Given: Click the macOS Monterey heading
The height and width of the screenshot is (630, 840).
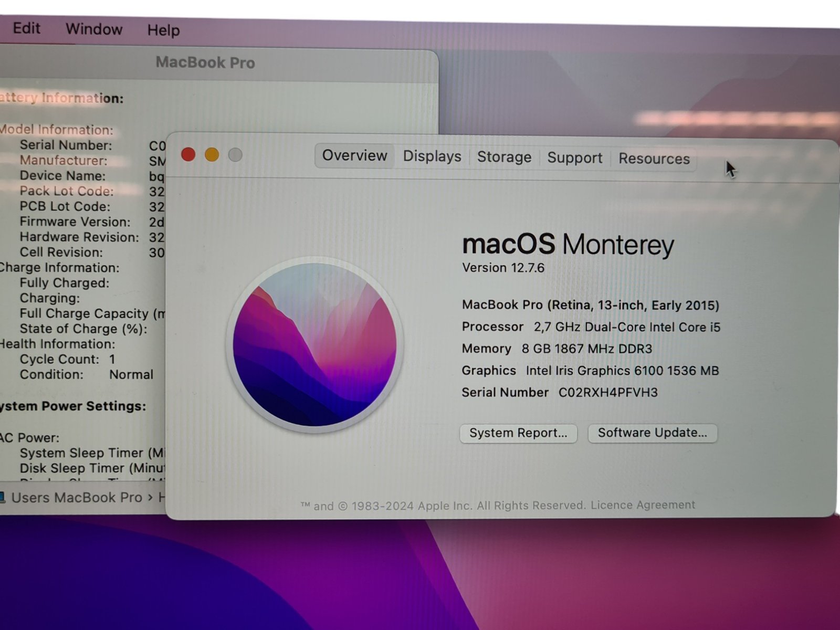Looking at the screenshot, I should 568,245.
